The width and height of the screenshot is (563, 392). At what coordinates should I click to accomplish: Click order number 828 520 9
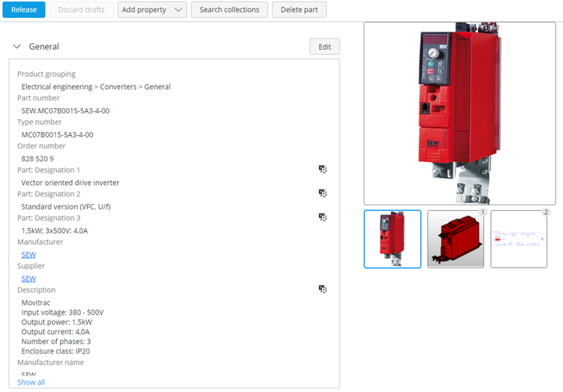38,158
